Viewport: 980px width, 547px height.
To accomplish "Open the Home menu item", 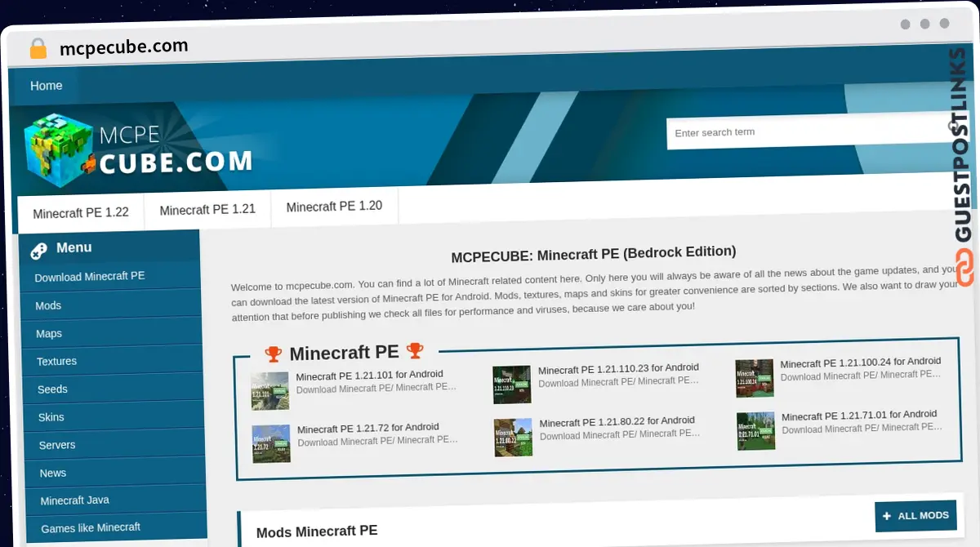I will click(46, 86).
